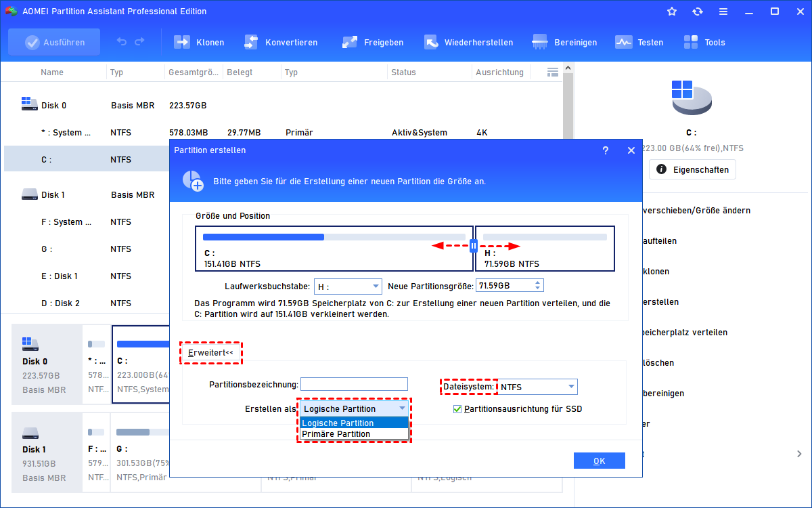Decrease partition size with down stepper arrow

point(538,289)
